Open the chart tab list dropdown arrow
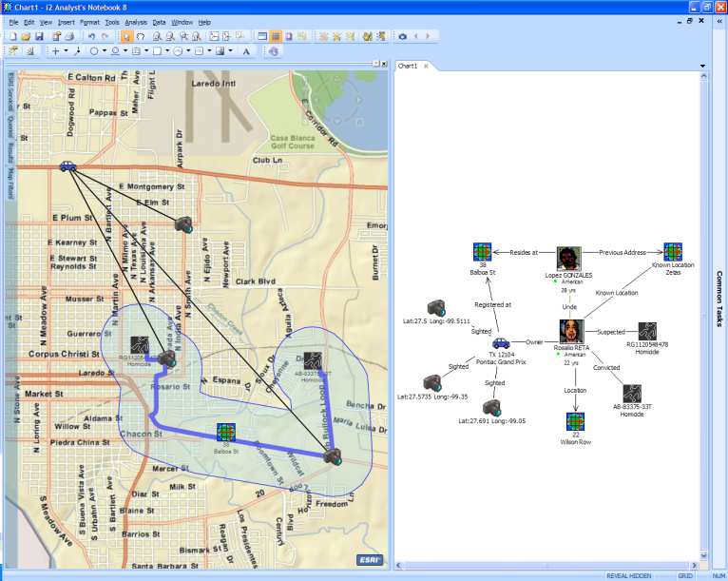The height and width of the screenshot is (581, 728). (702, 66)
